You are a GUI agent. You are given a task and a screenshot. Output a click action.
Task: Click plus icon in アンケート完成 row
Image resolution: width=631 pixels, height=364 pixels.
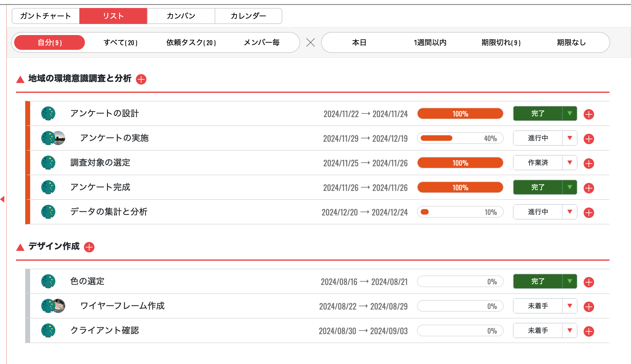pos(589,188)
